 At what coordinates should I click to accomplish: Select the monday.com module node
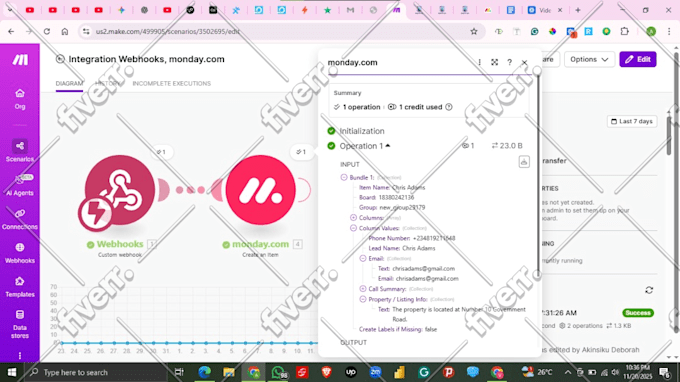260,190
